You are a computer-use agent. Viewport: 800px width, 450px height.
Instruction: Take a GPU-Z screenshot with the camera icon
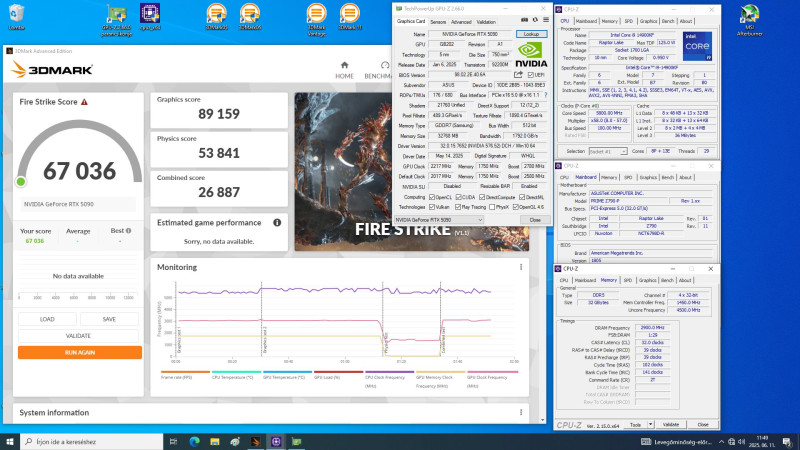pos(524,20)
